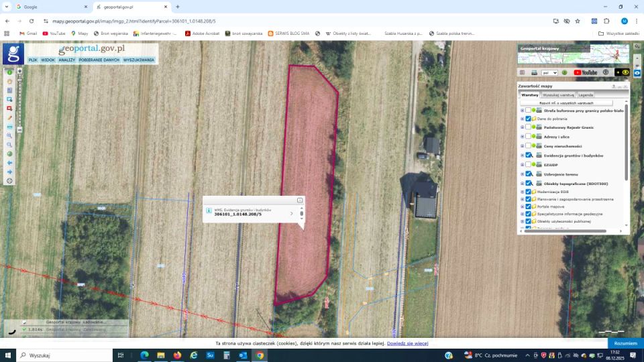Screen dimensions: 644x362
Task: Click the Rozumiem cookie button
Action: point(625,343)
